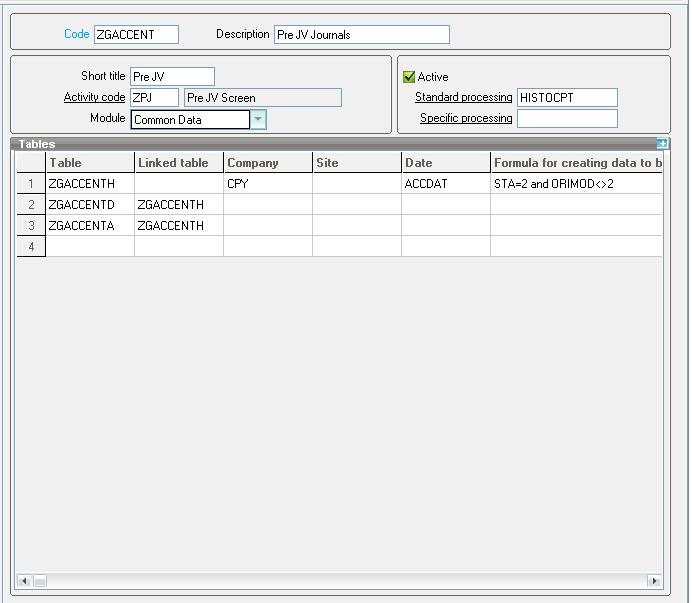692x603 pixels.
Task: Click the ZGACCENTH cell in the Table column
Action: 90,183
